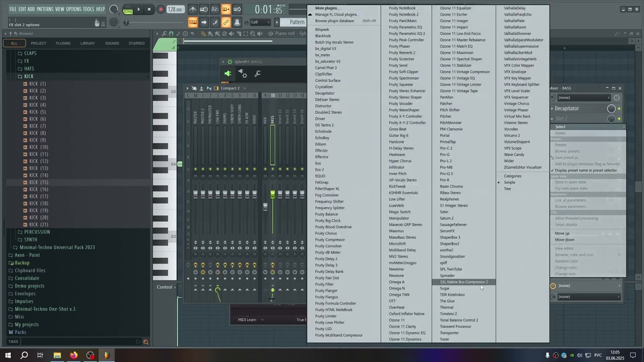Click the 128.000 tempo field
The width and height of the screenshot is (644, 362).
175,9
